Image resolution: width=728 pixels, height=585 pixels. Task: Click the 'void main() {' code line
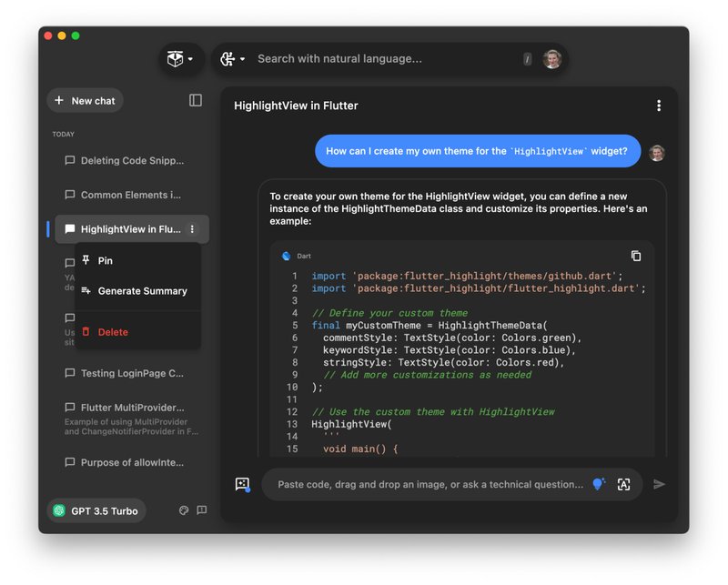(x=360, y=449)
